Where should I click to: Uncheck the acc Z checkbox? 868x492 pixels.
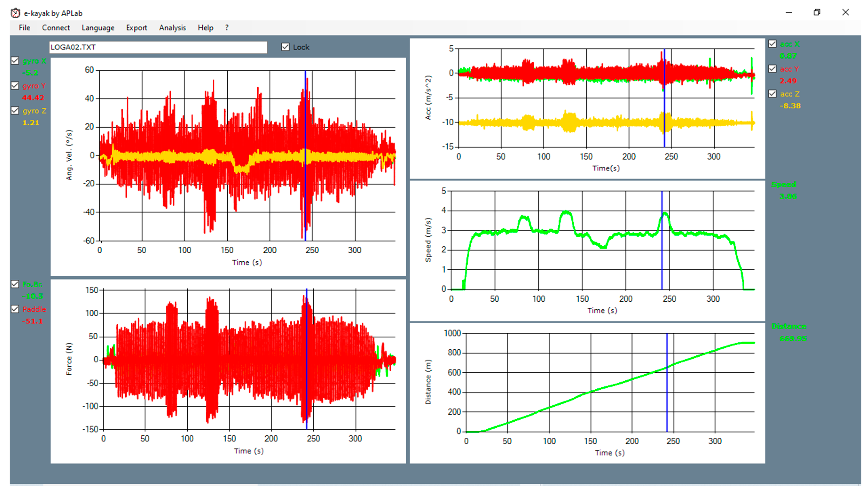(x=772, y=94)
